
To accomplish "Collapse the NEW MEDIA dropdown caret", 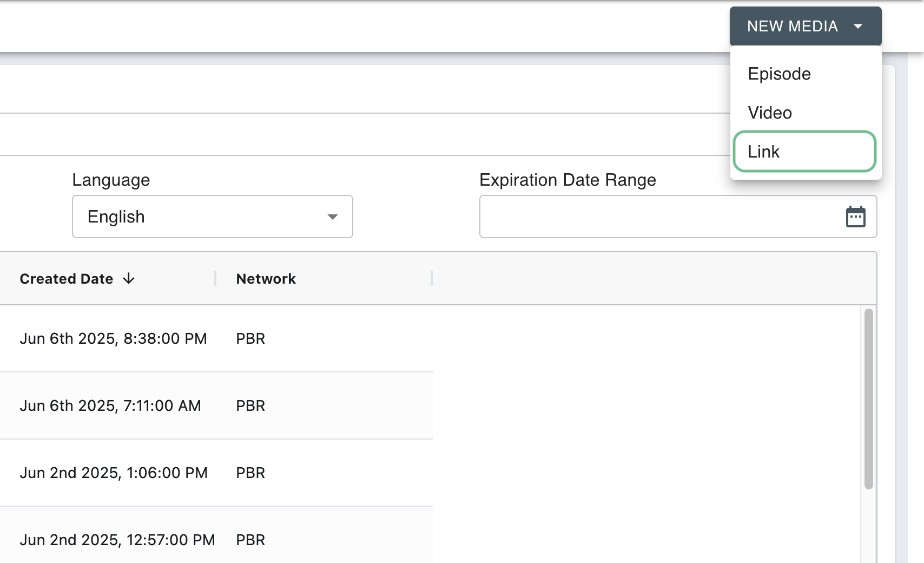I will pyautogui.click(x=858, y=26).
